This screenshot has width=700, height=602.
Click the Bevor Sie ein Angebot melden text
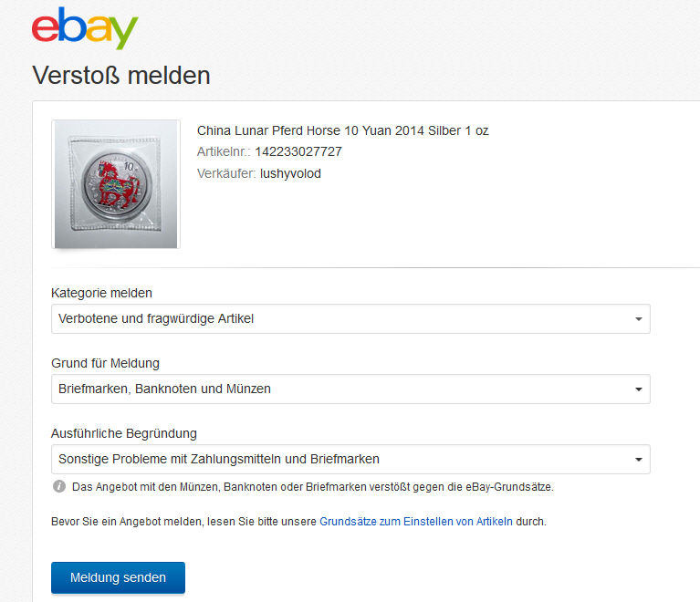(x=183, y=522)
